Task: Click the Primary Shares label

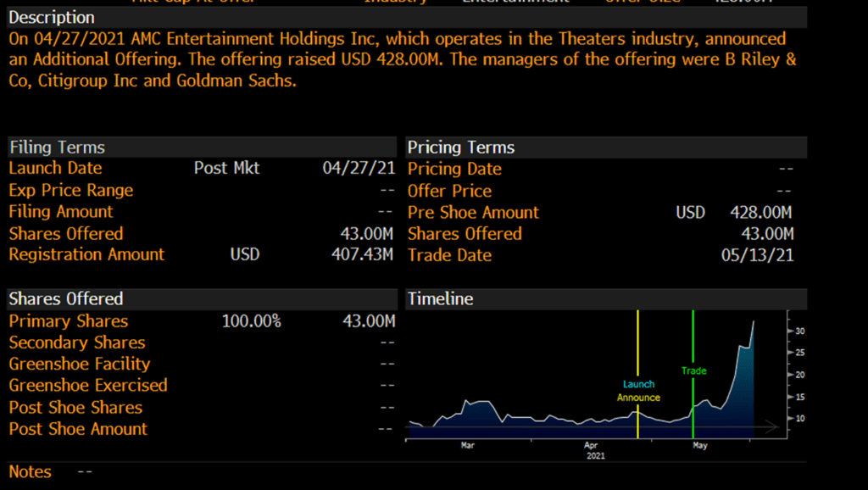Action: coord(68,321)
